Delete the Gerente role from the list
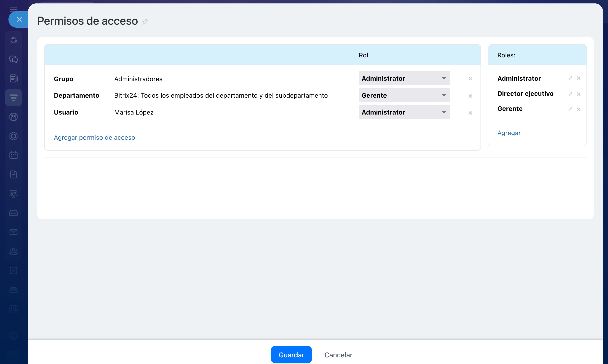 tap(578, 109)
